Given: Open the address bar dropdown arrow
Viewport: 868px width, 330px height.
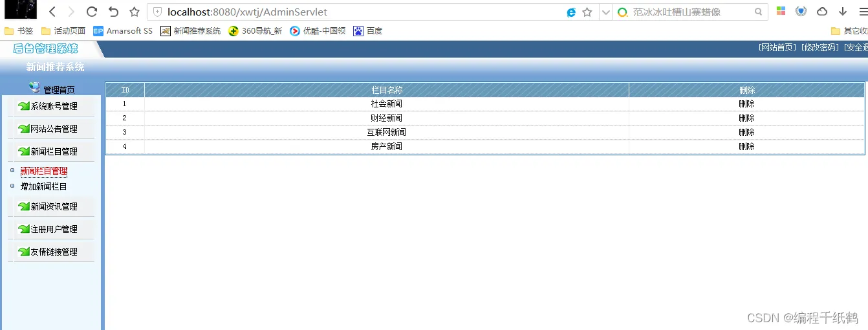Looking at the screenshot, I should tap(605, 12).
